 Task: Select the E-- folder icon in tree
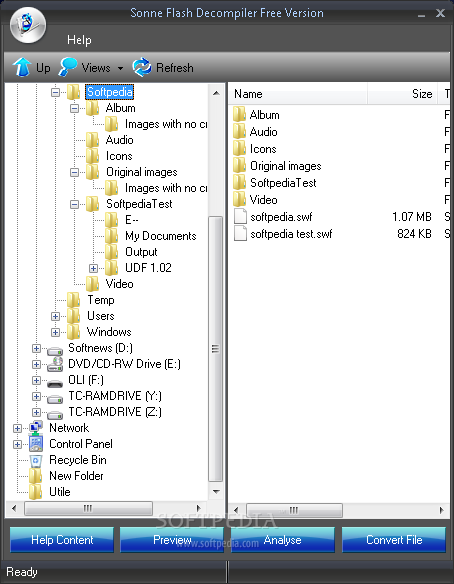click(111, 220)
